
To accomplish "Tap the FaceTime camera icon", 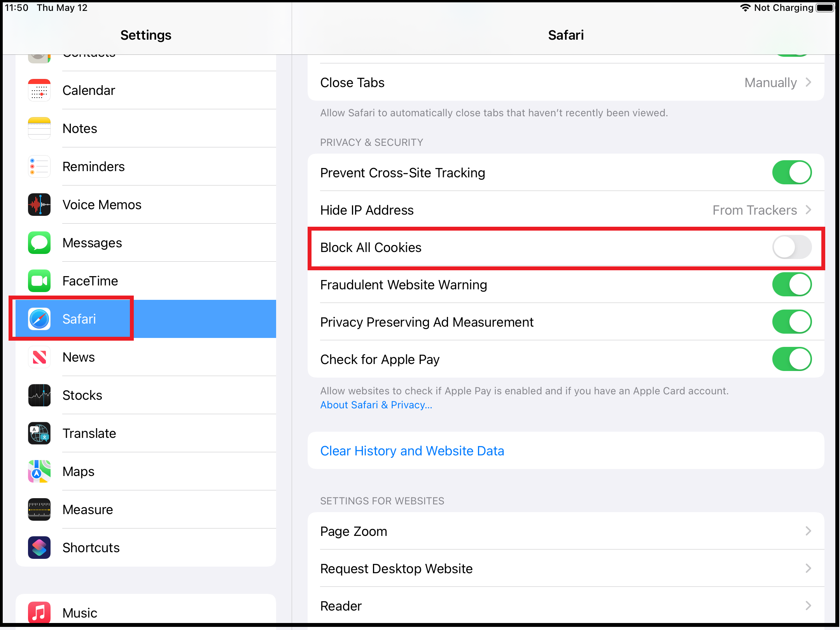I will [x=39, y=281].
